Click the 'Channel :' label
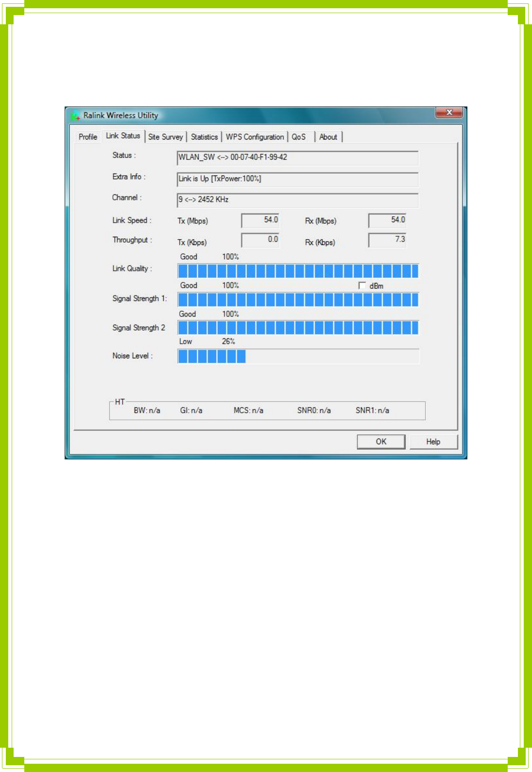This screenshot has width=532, height=772. (x=127, y=197)
